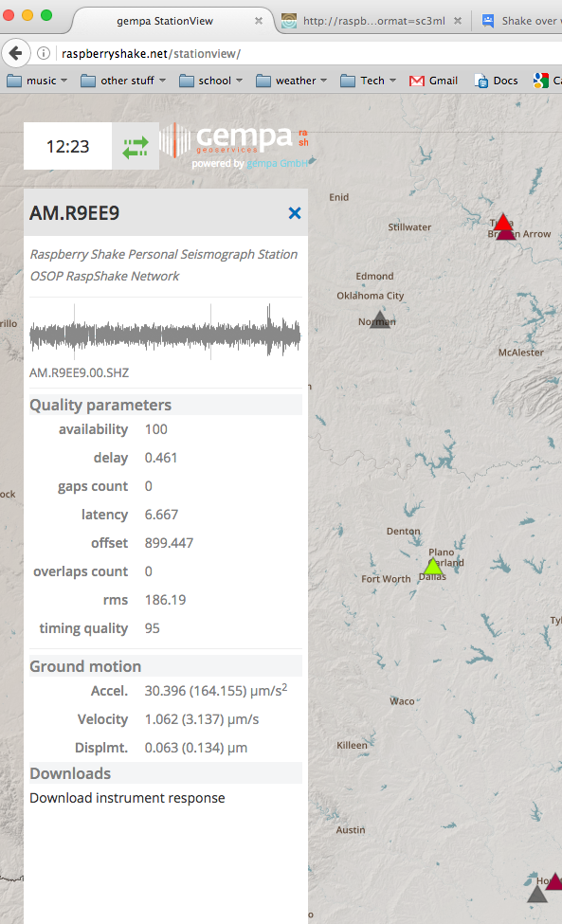
Task: Switch to the sc3ml format tab
Action: click(372, 21)
